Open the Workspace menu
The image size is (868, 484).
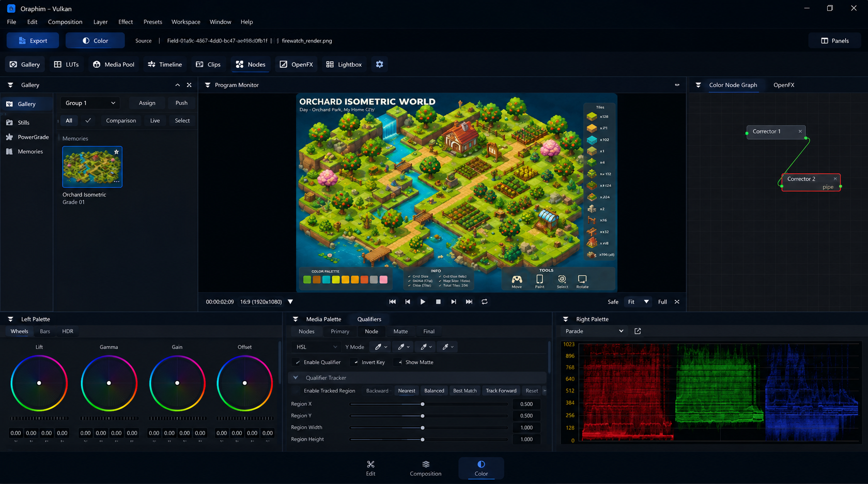186,22
